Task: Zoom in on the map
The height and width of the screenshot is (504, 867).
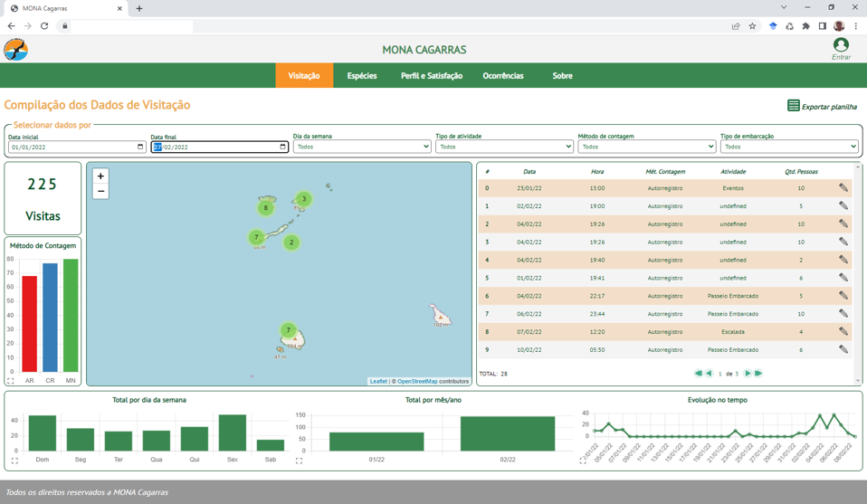Action: pyautogui.click(x=100, y=176)
